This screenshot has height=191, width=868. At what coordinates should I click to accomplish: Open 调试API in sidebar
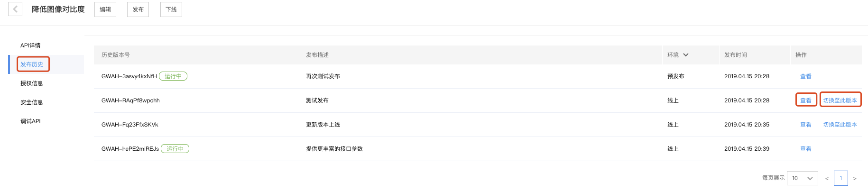pyautogui.click(x=30, y=121)
